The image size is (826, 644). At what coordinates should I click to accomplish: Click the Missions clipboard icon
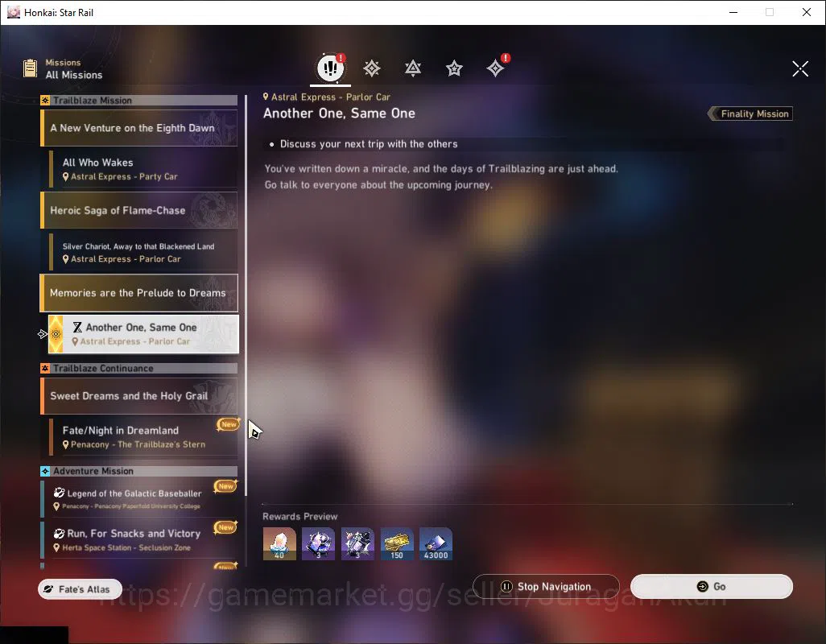click(30, 68)
